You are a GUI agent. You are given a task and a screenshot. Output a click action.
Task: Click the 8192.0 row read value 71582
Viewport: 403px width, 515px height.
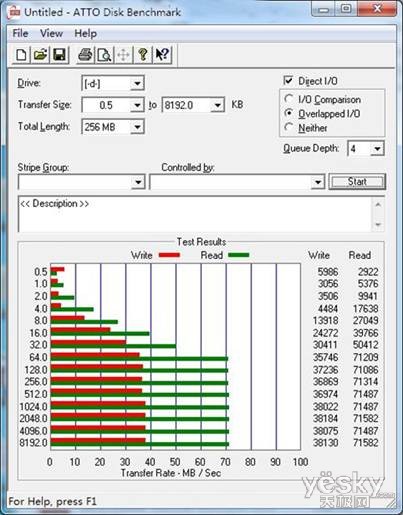coord(366,443)
